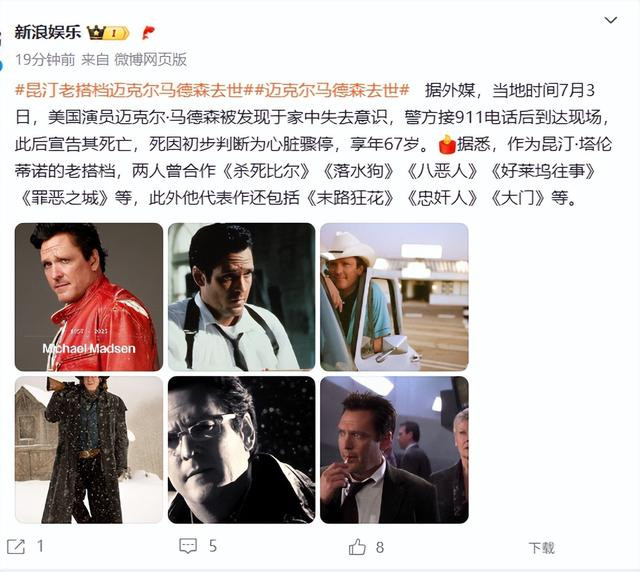
Task: Open the 新浪娱乐 account name link
Action: 48,32
